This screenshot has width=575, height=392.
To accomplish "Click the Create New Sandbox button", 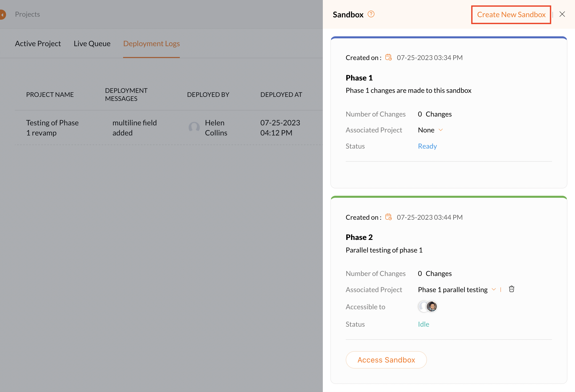I will pyautogui.click(x=511, y=15).
